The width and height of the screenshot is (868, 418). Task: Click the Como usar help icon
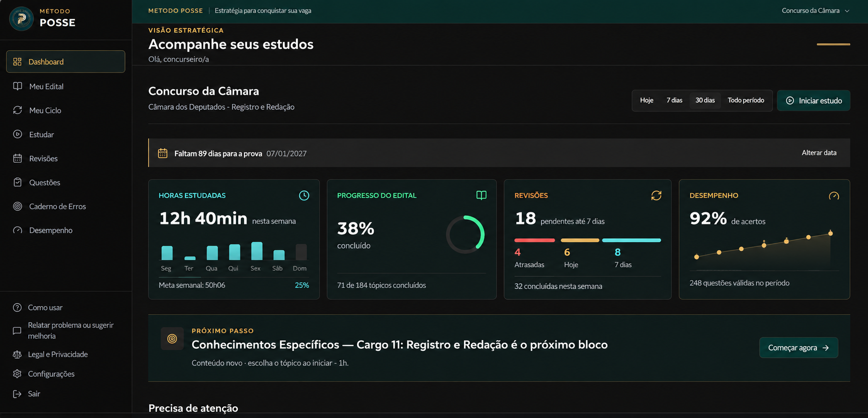(17, 307)
